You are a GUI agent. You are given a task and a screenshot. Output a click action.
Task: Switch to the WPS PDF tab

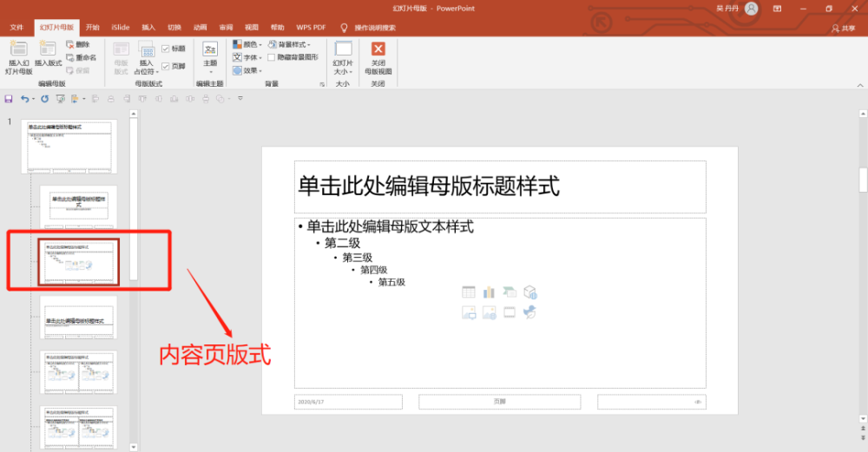(311, 28)
